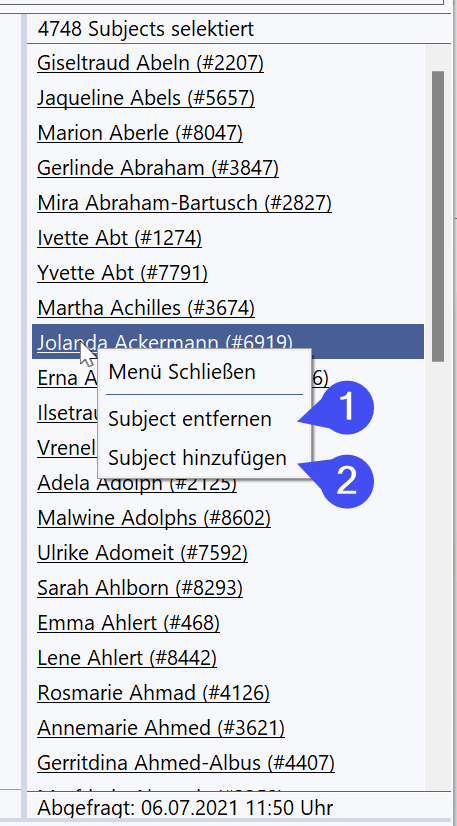Click the vertical scrollbar thumb
Screen dimensions: 457x826
point(438,216)
